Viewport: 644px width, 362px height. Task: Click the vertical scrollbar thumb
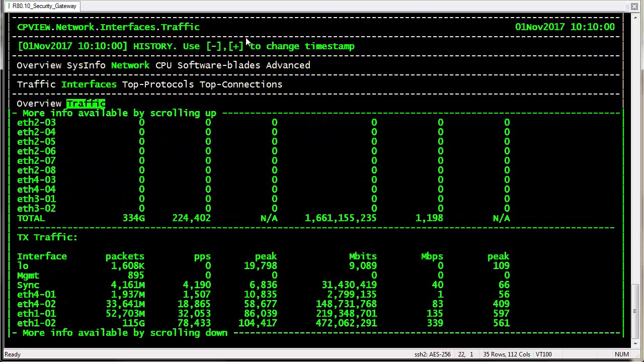tap(636, 312)
